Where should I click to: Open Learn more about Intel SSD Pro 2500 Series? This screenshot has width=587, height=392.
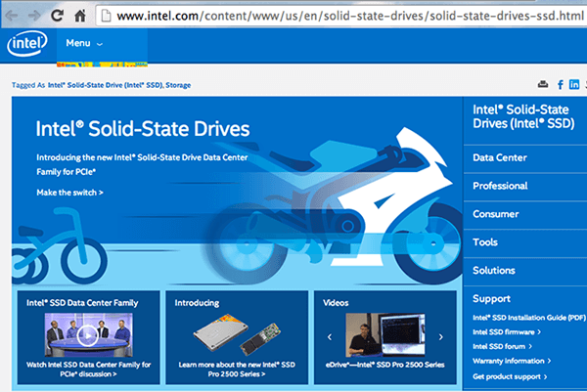(237, 370)
